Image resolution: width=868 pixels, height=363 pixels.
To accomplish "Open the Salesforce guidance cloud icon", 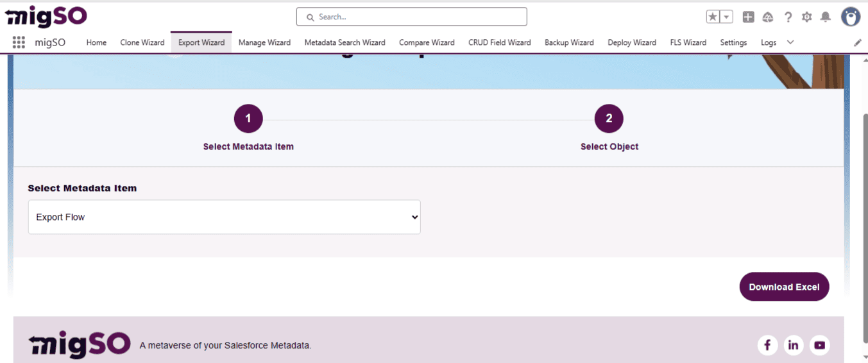I will point(768,17).
